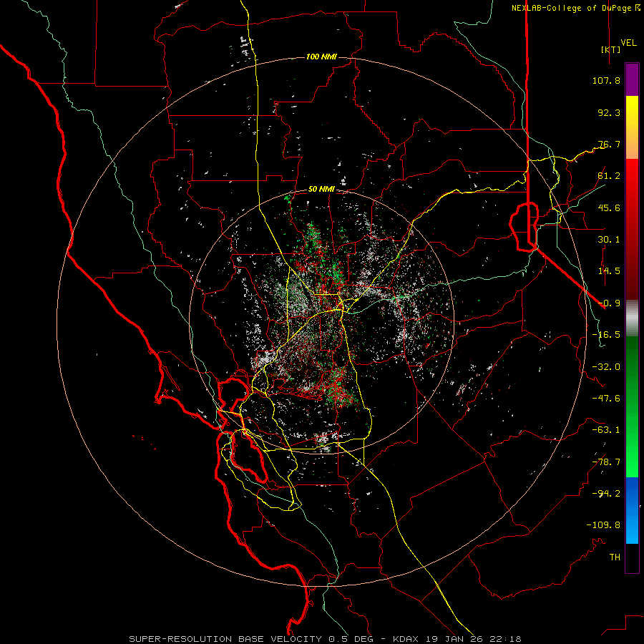This screenshot has height=644, width=644.
Task: Pick the blue segment of the velocity scale
Action: (x=632, y=510)
